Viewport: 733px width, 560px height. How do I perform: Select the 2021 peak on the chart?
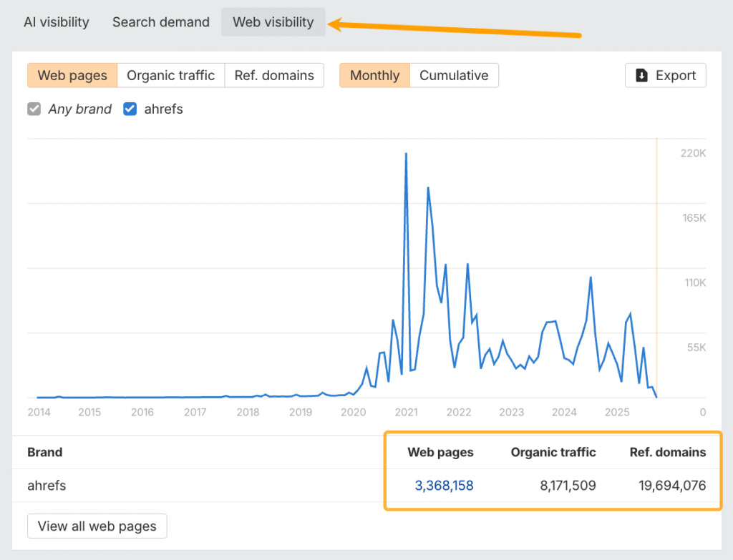click(x=407, y=154)
